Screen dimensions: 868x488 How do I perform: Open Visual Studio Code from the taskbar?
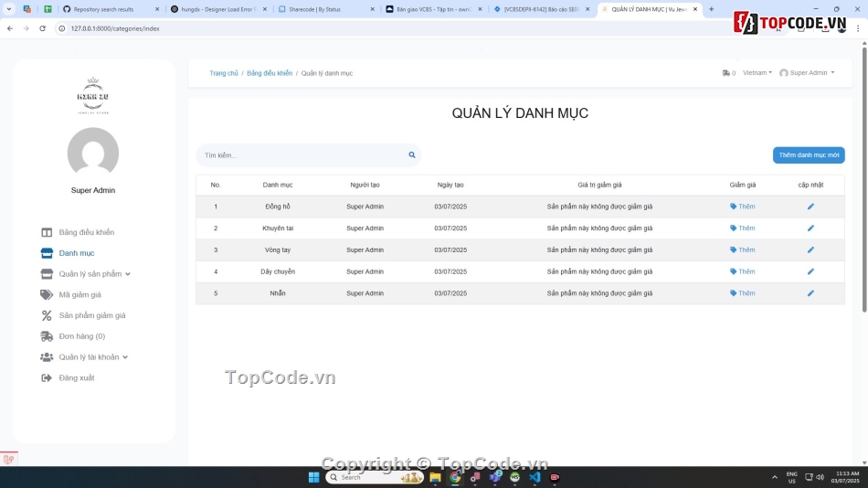click(x=535, y=477)
